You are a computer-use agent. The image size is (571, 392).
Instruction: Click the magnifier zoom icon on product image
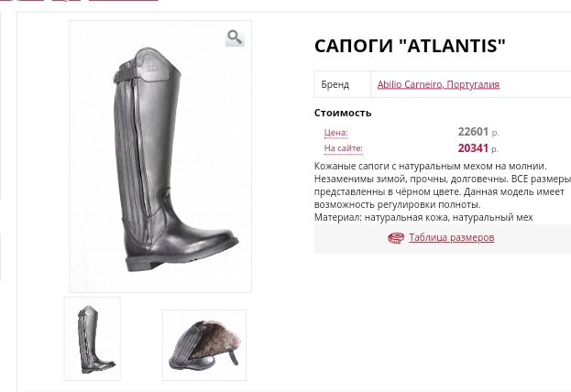point(235,37)
